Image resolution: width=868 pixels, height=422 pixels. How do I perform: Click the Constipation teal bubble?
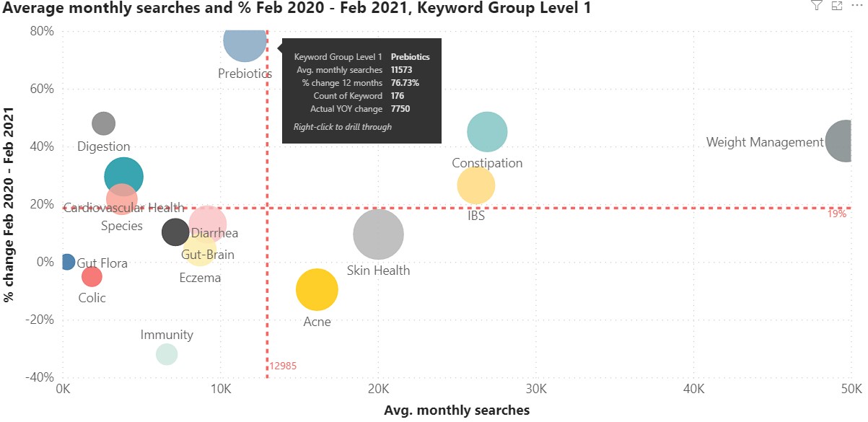click(487, 132)
